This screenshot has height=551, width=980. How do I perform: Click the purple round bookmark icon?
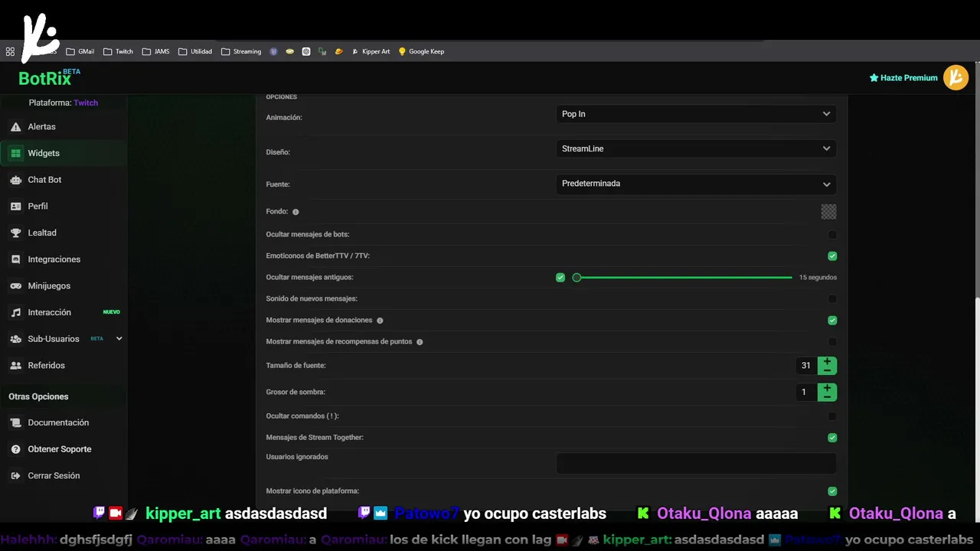[273, 52]
